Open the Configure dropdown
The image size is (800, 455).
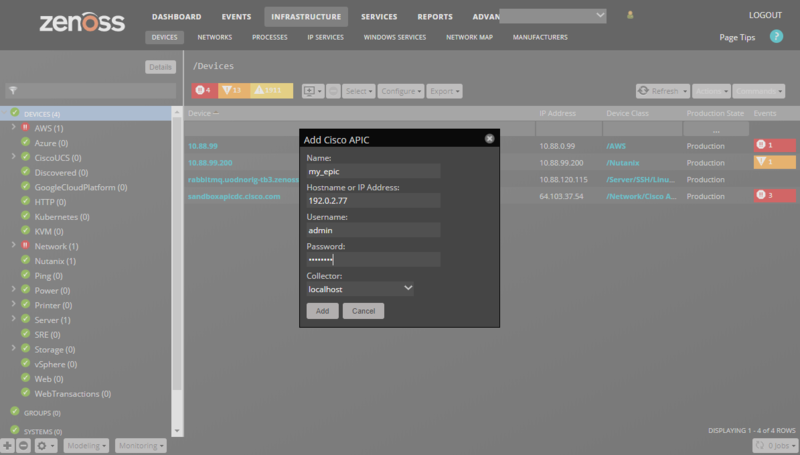tap(401, 91)
